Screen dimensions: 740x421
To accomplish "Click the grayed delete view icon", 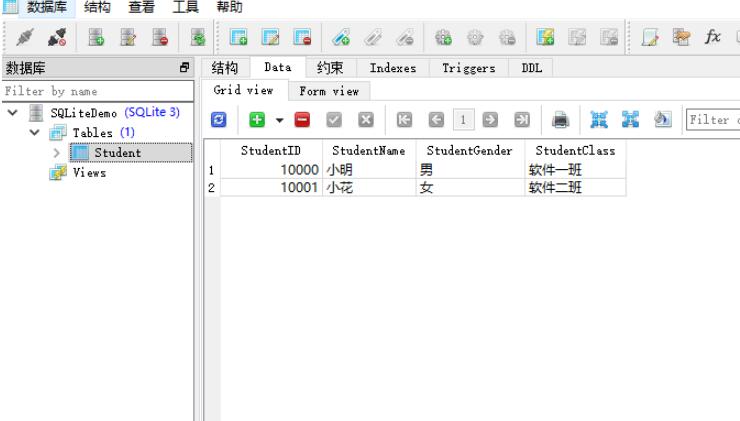I will click(609, 37).
